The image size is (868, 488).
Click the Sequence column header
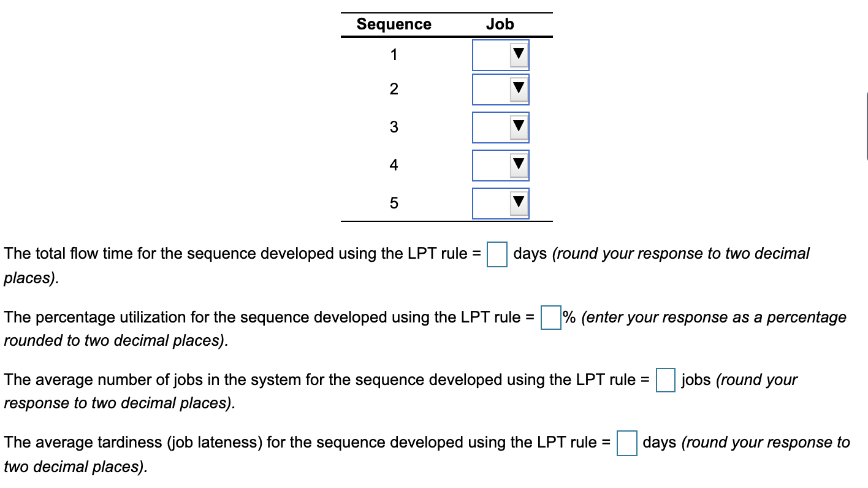tap(394, 24)
